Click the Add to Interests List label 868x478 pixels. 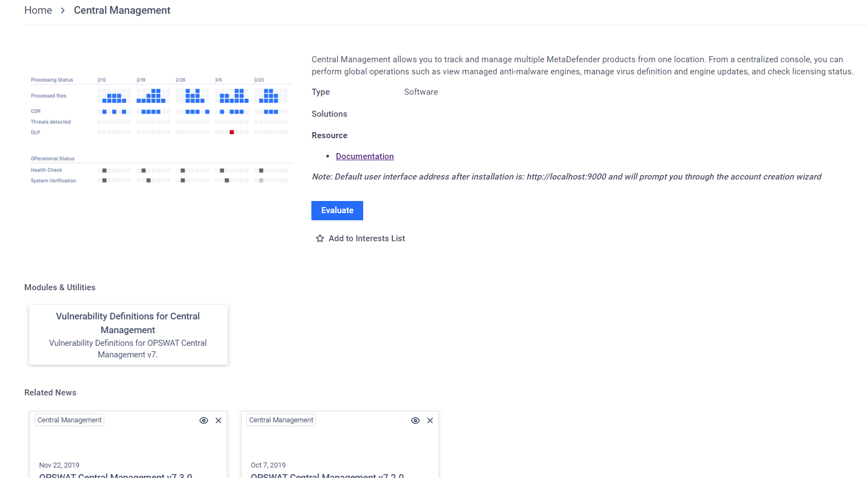tap(367, 238)
